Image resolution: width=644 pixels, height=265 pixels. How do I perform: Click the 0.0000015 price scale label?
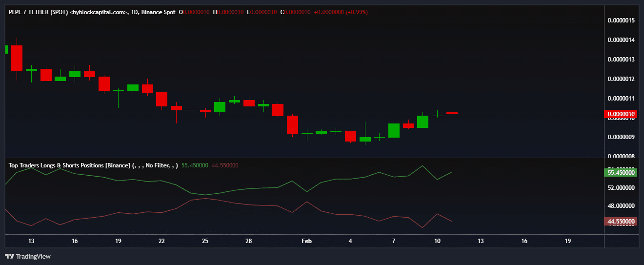tap(621, 20)
